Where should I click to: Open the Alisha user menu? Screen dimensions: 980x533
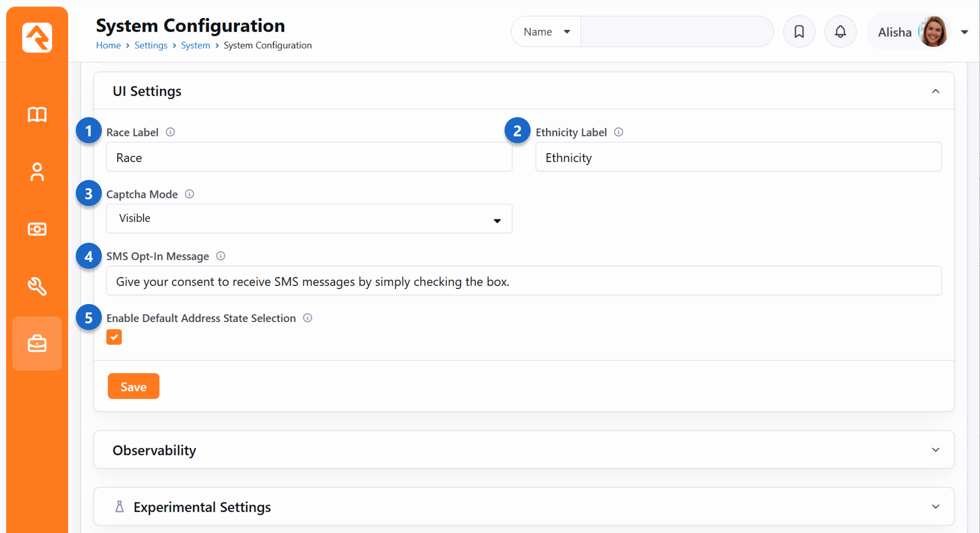tap(964, 32)
